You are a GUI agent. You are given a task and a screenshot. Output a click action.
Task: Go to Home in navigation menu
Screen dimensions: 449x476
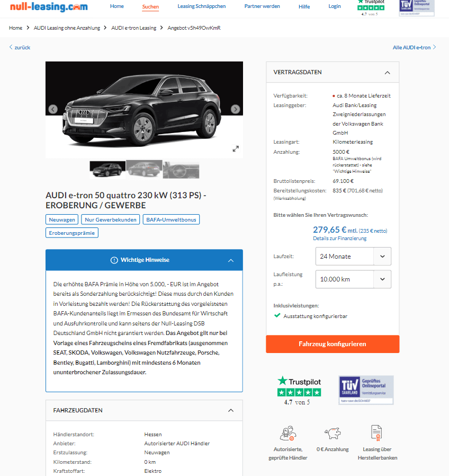pyautogui.click(x=116, y=6)
